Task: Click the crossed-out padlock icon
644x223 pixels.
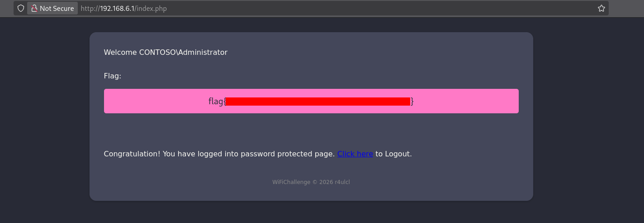Action: point(34,8)
